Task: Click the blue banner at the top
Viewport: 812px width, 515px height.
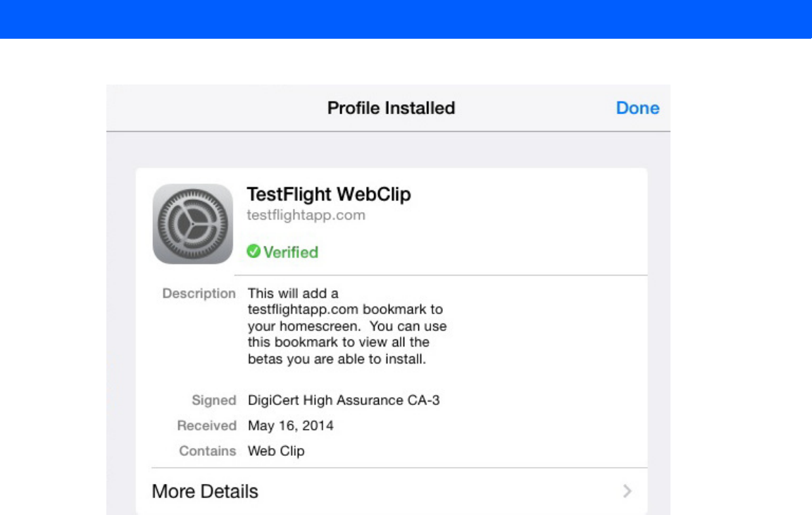Action: (406, 19)
